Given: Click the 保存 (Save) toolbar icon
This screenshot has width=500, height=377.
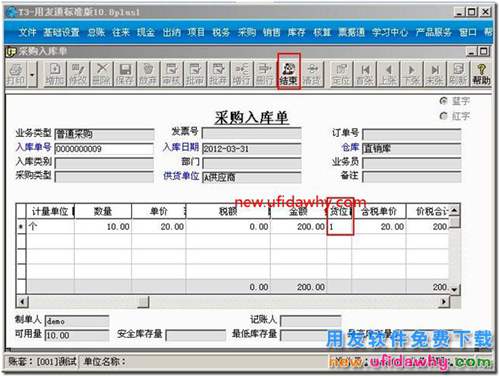Looking at the screenshot, I should point(125,74).
